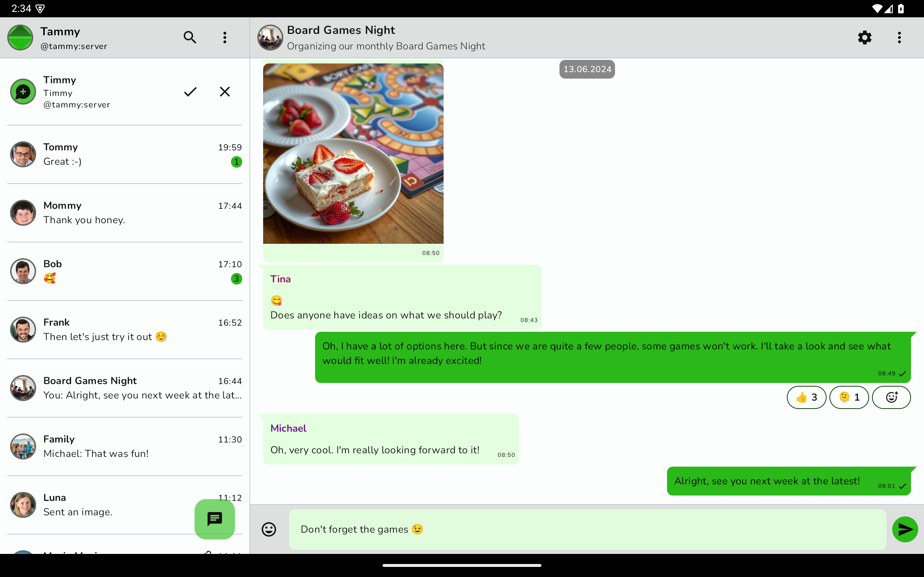This screenshot has height=577, width=924.
Task: Open the Tommy direct message thread
Action: tap(125, 154)
